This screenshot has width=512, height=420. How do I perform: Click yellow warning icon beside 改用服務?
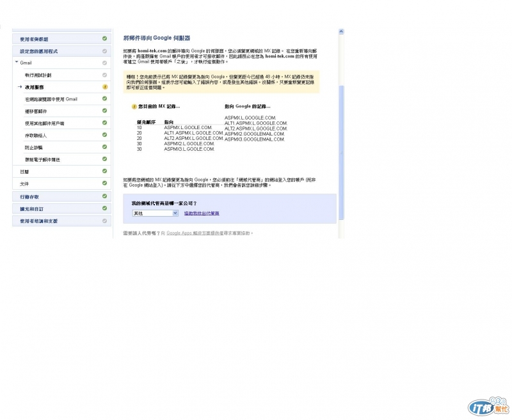[x=105, y=87]
